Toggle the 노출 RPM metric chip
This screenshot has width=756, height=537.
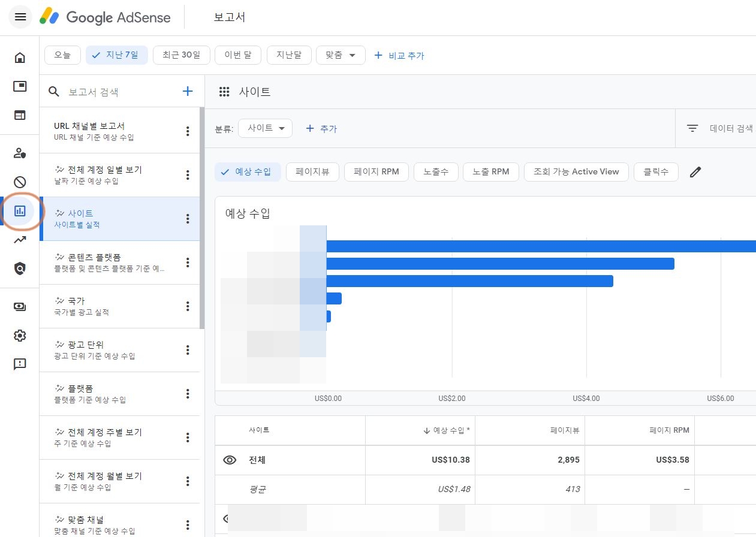point(491,172)
